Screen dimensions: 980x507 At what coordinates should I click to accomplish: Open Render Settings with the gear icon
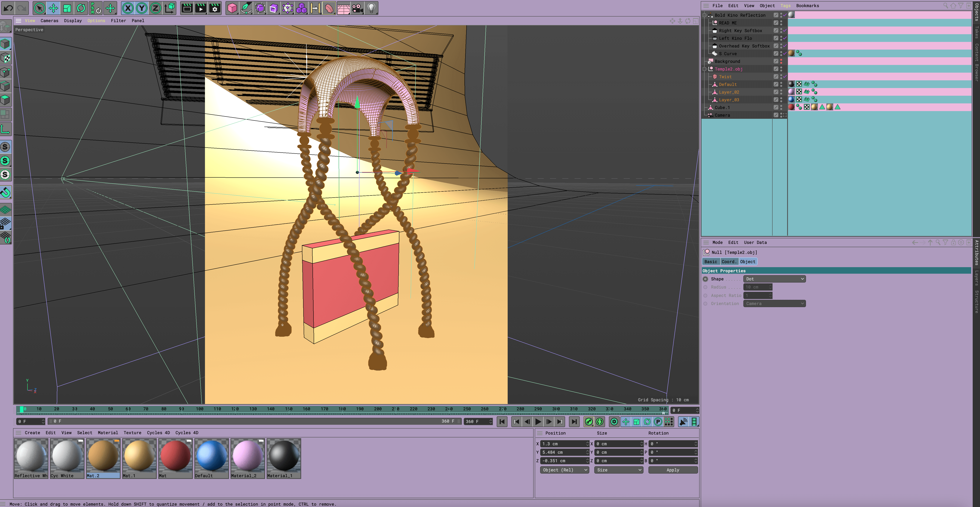[215, 8]
